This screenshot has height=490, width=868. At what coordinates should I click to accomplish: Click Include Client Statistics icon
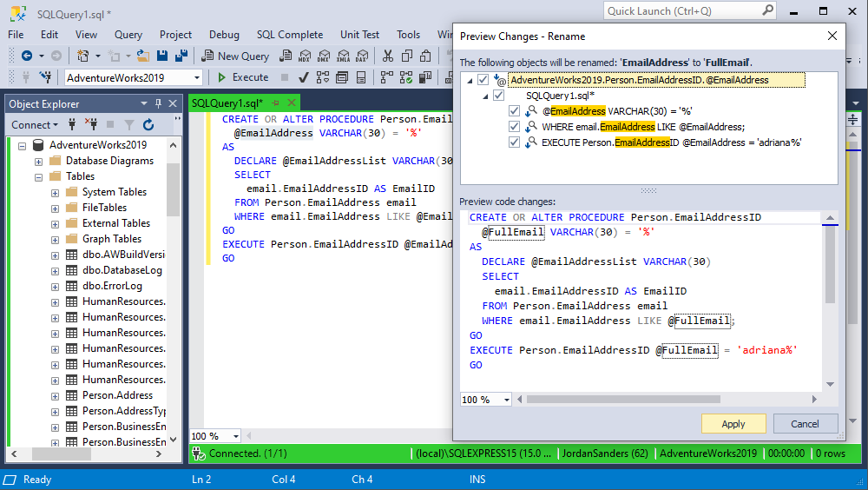coord(425,77)
